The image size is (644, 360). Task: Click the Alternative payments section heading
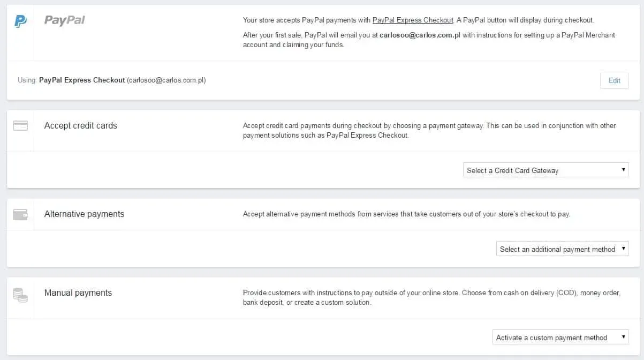point(84,214)
